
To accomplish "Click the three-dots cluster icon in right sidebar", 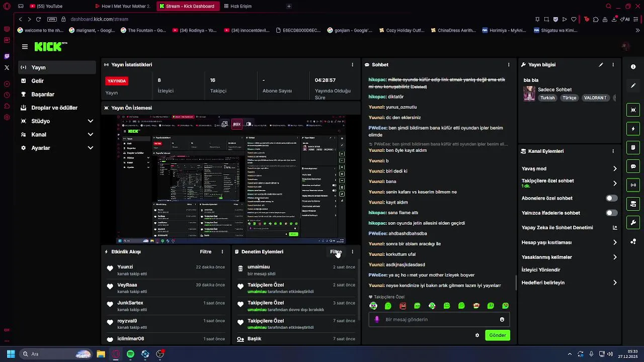I will (633, 242).
